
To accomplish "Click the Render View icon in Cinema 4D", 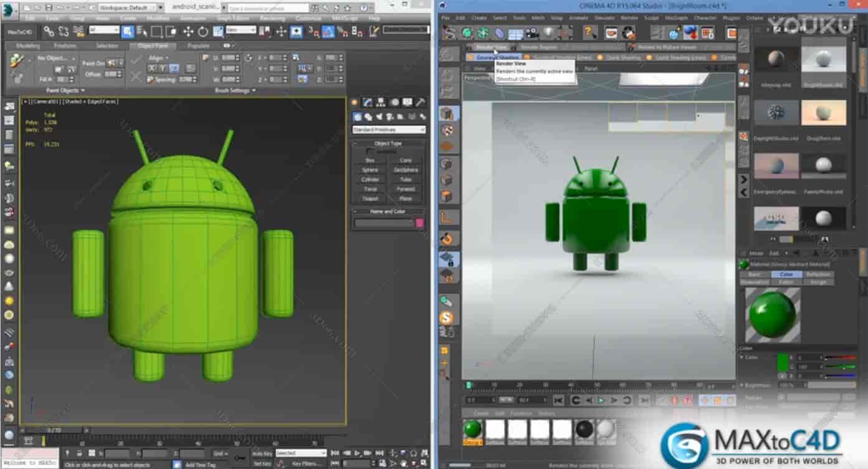I will [x=492, y=47].
